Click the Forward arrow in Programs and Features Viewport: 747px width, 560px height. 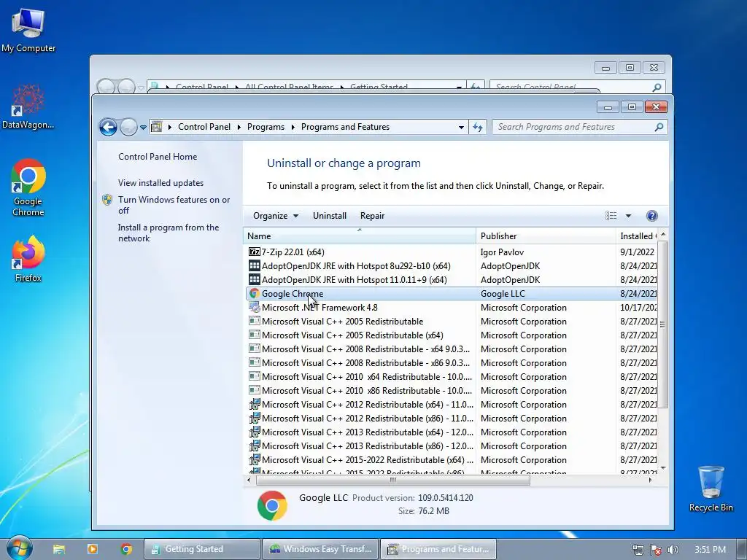coord(128,127)
